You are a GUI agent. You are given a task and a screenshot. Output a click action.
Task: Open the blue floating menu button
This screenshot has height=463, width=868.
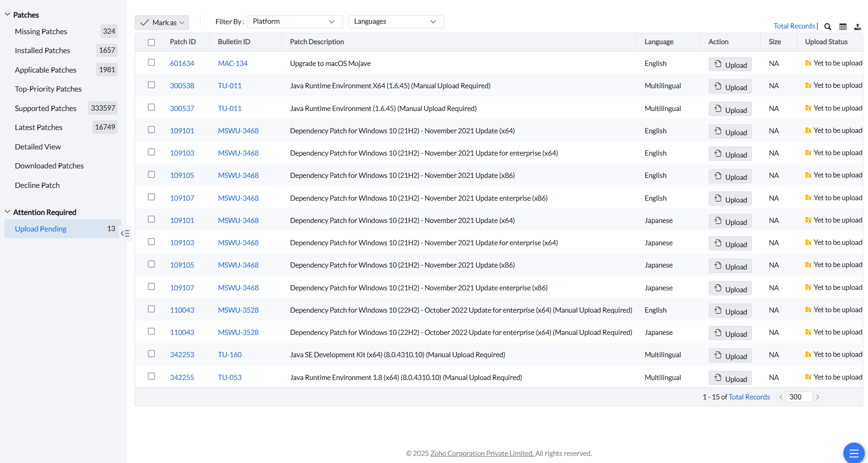click(x=854, y=453)
